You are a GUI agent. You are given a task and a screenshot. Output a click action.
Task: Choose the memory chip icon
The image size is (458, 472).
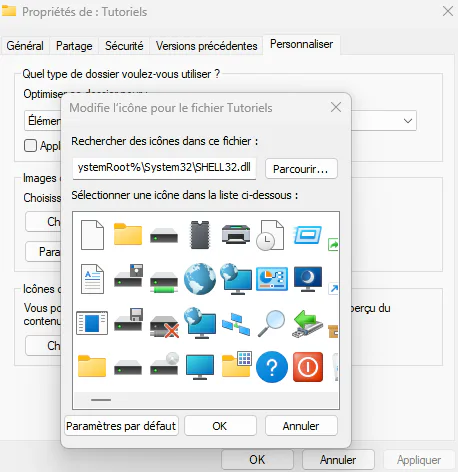pyautogui.click(x=200, y=235)
